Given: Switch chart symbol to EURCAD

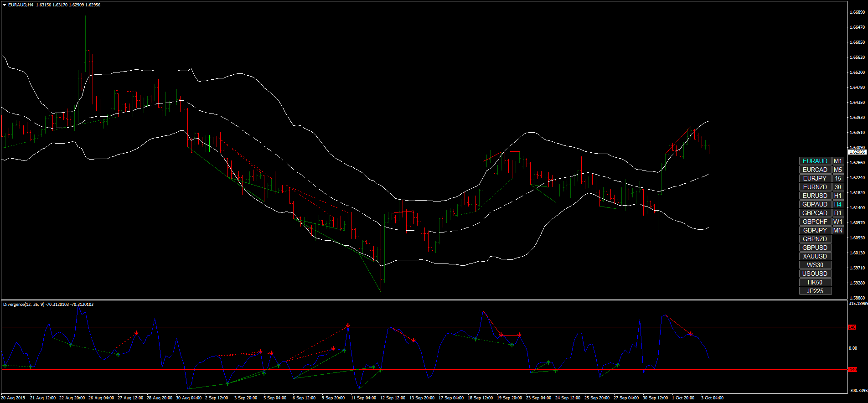Looking at the screenshot, I should [815, 170].
